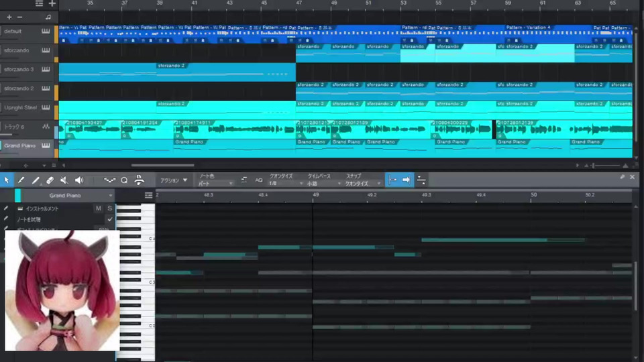Click the keyboard icon on Upright Steel track
This screenshot has height=362, width=644.
(46, 107)
